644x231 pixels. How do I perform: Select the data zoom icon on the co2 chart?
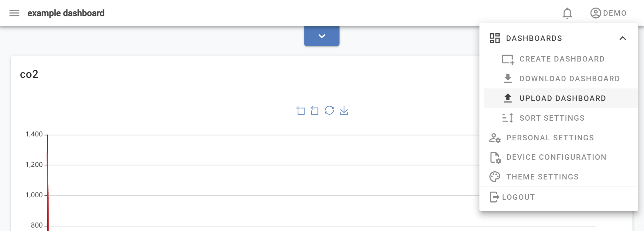pos(301,110)
